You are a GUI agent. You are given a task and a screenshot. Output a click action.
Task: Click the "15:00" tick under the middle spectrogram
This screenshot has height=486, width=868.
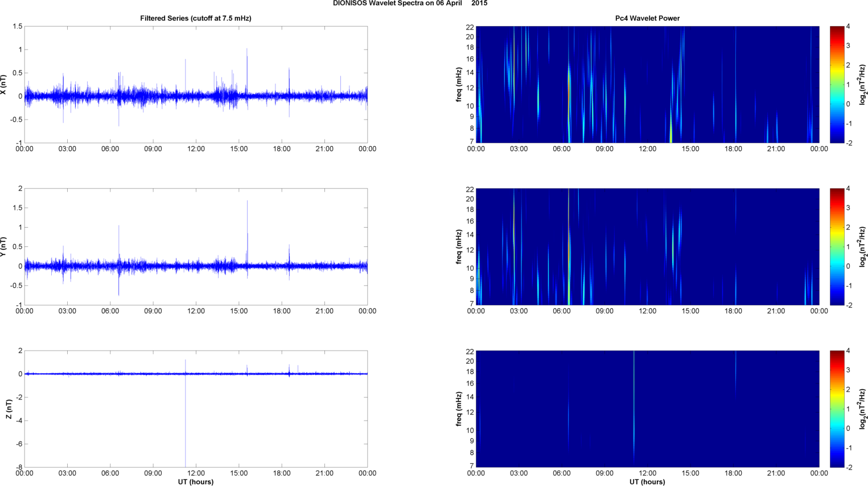[x=690, y=311]
